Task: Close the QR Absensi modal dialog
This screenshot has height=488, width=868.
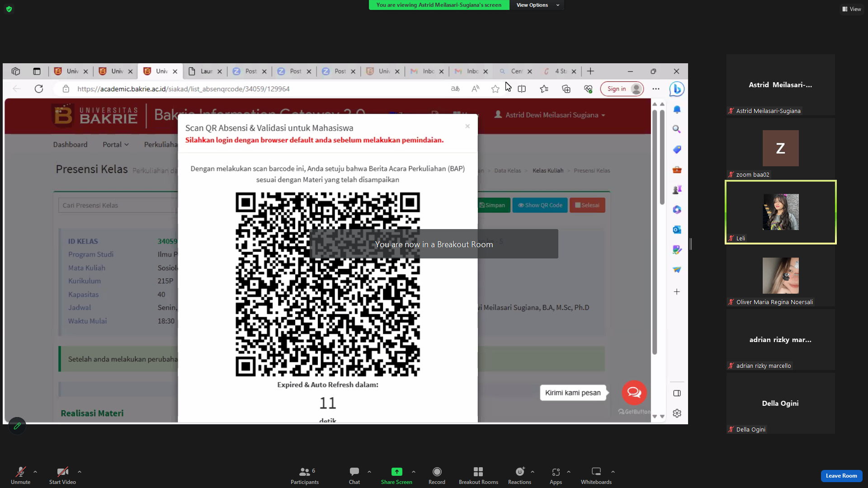Action: click(467, 126)
